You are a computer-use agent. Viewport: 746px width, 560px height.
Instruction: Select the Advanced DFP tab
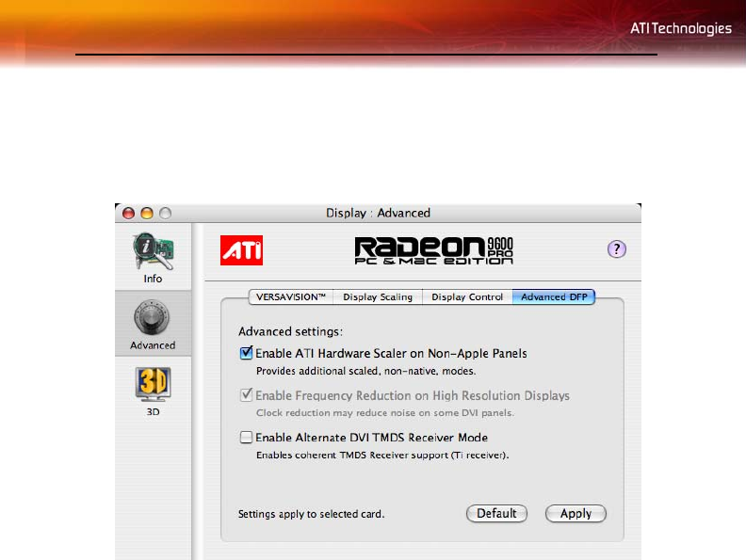point(554,297)
